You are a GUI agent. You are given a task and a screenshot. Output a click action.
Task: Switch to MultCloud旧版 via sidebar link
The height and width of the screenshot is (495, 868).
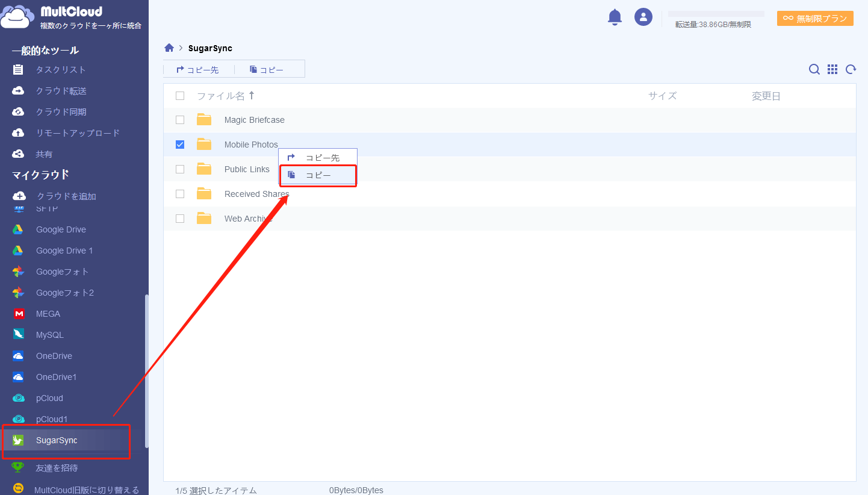(87, 490)
